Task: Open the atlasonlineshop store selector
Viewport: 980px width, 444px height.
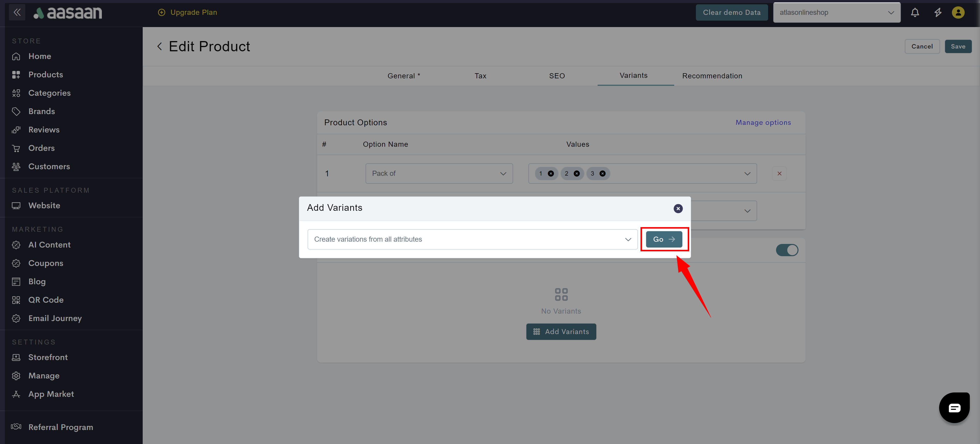Action: [x=836, y=13]
